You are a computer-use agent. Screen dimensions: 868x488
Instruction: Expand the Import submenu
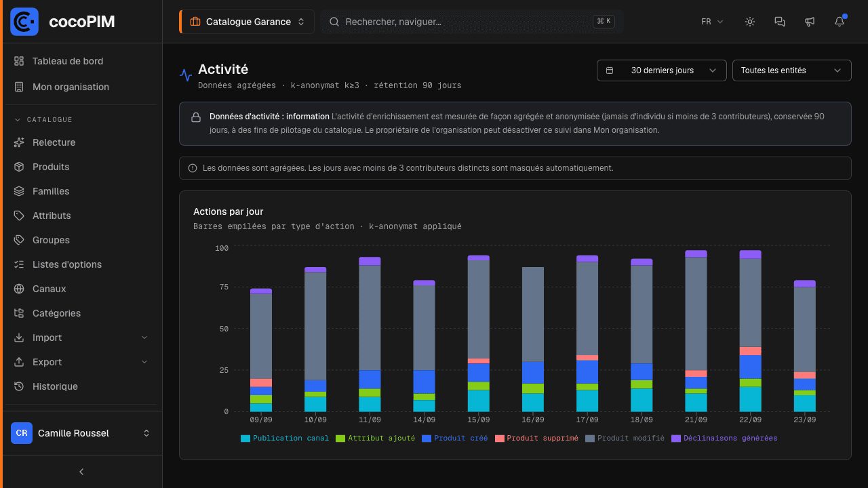81,338
